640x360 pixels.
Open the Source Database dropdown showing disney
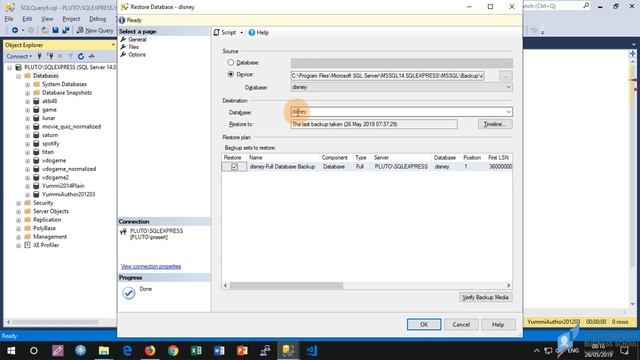(x=401, y=87)
